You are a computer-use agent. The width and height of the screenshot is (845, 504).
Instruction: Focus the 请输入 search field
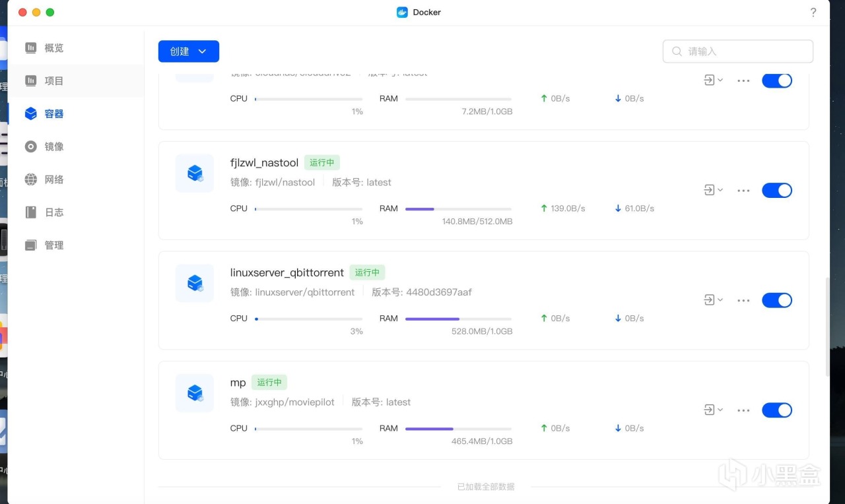coord(738,51)
